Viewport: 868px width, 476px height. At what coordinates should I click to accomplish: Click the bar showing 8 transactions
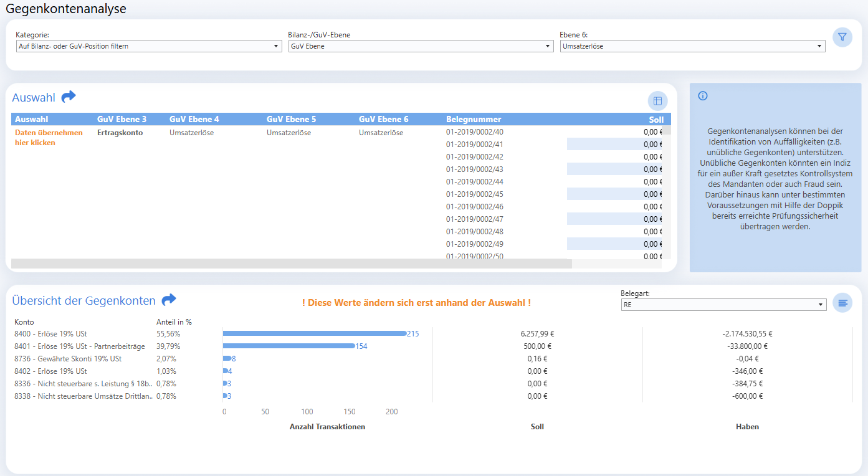[x=227, y=358]
